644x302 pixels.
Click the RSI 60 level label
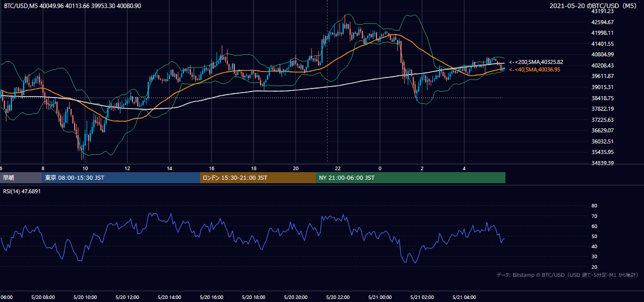pos(594,226)
